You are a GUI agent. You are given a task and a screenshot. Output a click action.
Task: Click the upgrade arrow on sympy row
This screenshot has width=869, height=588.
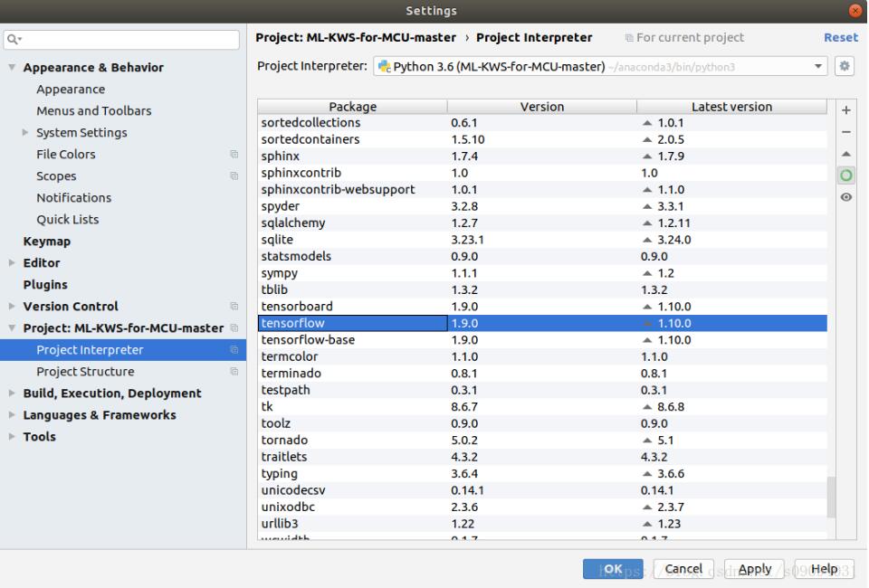pos(646,273)
